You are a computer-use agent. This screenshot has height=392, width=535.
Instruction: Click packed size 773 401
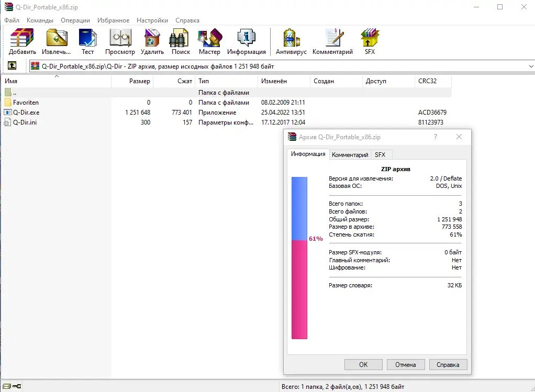click(x=182, y=112)
